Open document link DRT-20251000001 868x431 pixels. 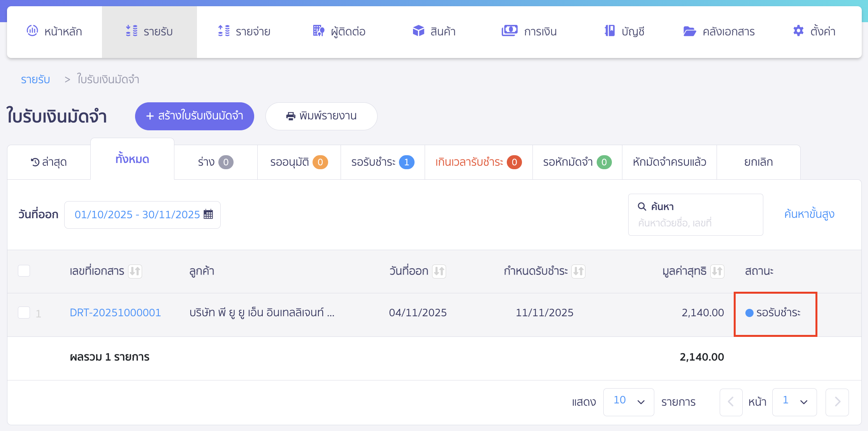pos(115,313)
